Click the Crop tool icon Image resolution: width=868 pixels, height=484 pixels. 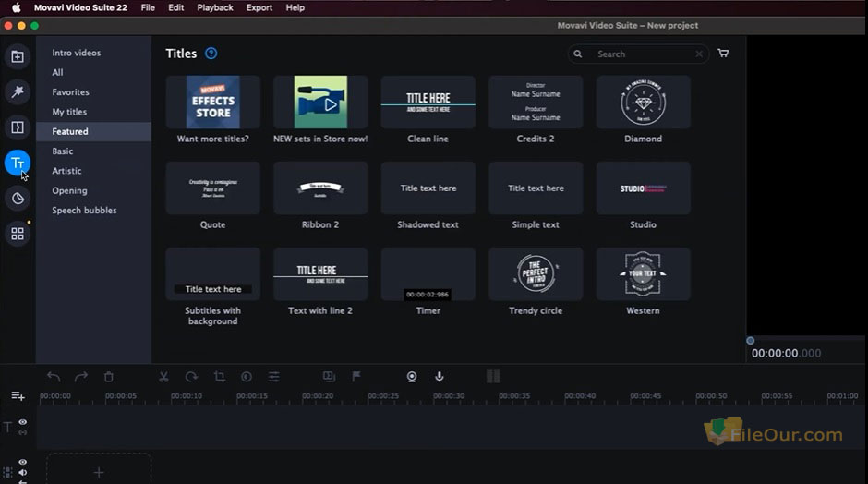(x=219, y=377)
